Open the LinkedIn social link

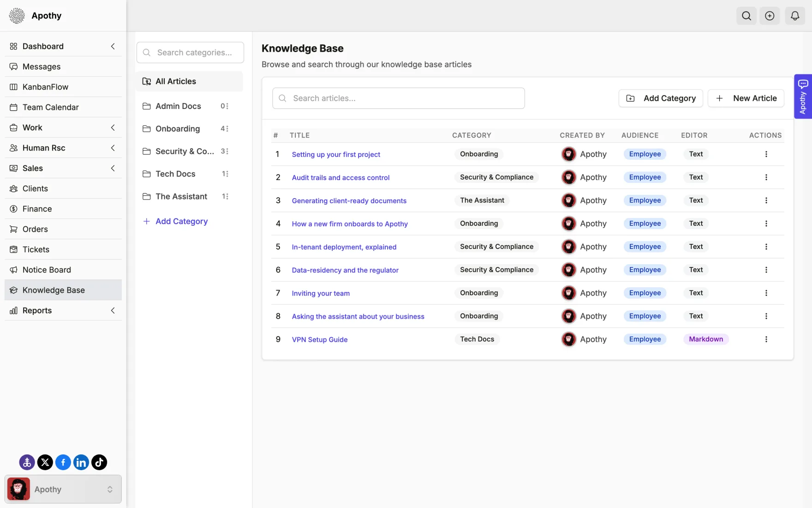[x=81, y=462]
